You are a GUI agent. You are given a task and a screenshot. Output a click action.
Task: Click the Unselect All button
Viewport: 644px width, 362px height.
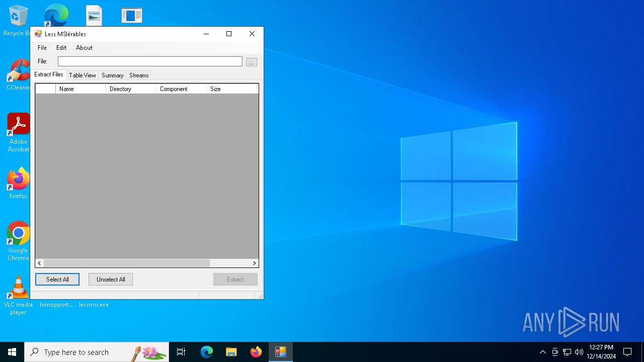111,280
